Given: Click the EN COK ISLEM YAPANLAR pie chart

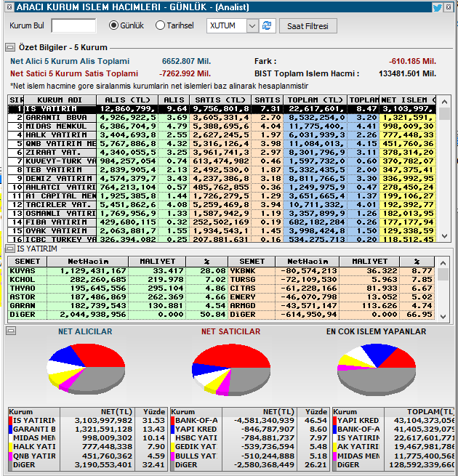Looking at the screenshot, I should (377, 369).
